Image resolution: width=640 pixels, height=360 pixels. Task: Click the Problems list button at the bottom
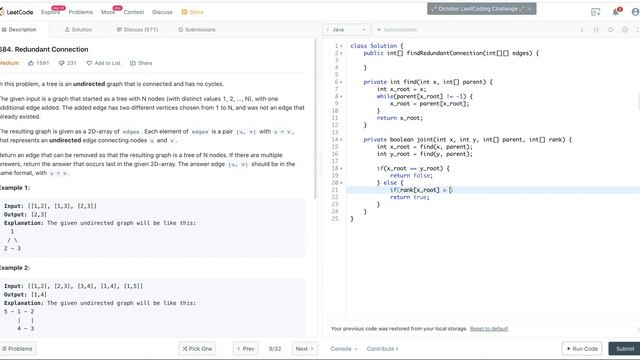click(18, 349)
